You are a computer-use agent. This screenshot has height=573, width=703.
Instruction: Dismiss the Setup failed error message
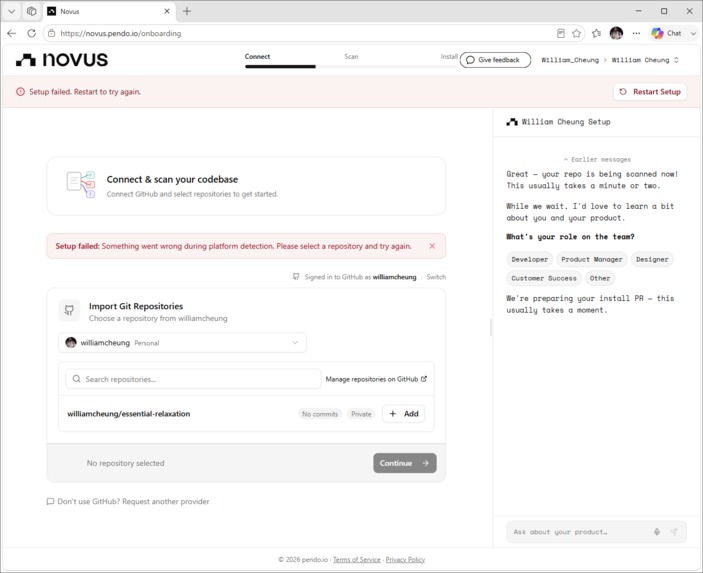click(432, 246)
